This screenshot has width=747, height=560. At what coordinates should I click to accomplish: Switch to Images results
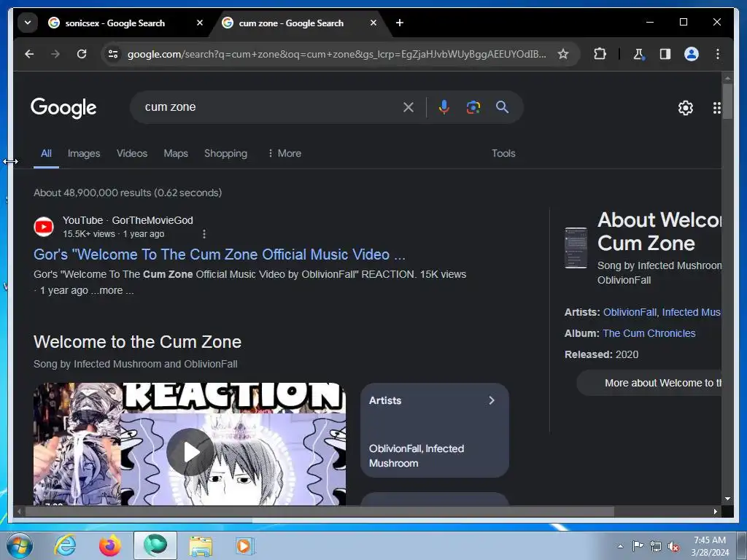coord(84,153)
